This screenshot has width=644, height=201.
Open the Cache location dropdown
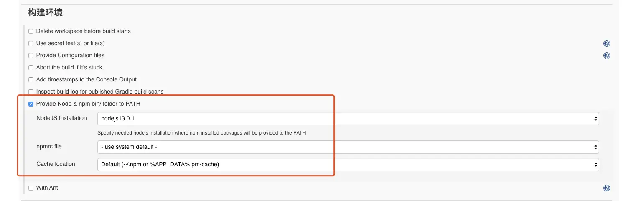[348, 164]
